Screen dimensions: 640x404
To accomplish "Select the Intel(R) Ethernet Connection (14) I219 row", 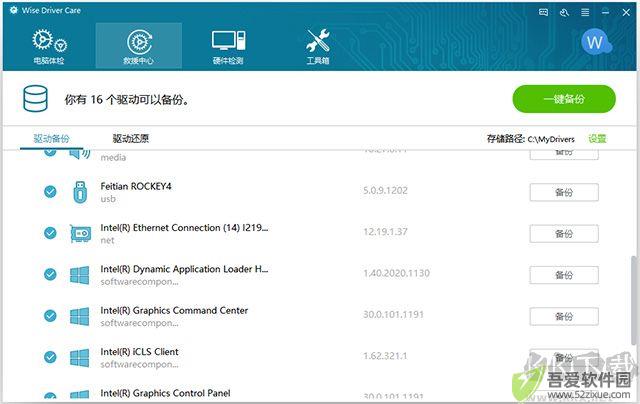I will coord(184,228).
